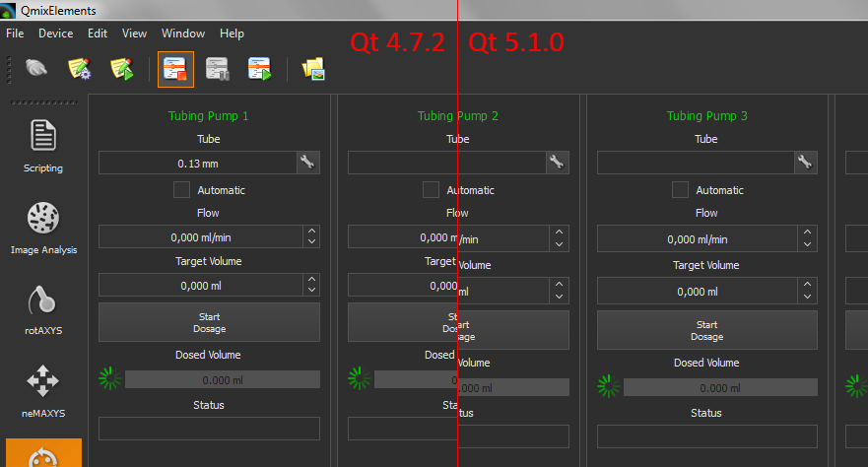This screenshot has width=868, height=467.
Task: Select the rotAXYS sidebar module
Action: coord(42,308)
